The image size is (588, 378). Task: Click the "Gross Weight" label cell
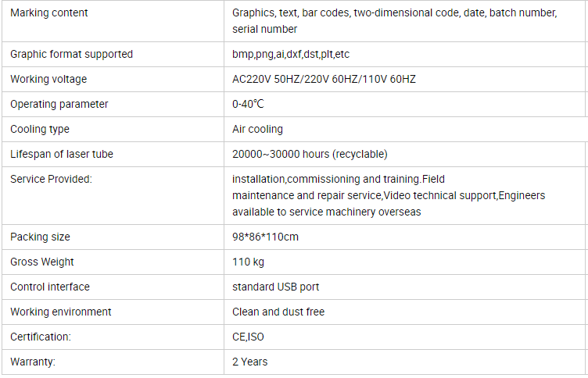(42, 262)
